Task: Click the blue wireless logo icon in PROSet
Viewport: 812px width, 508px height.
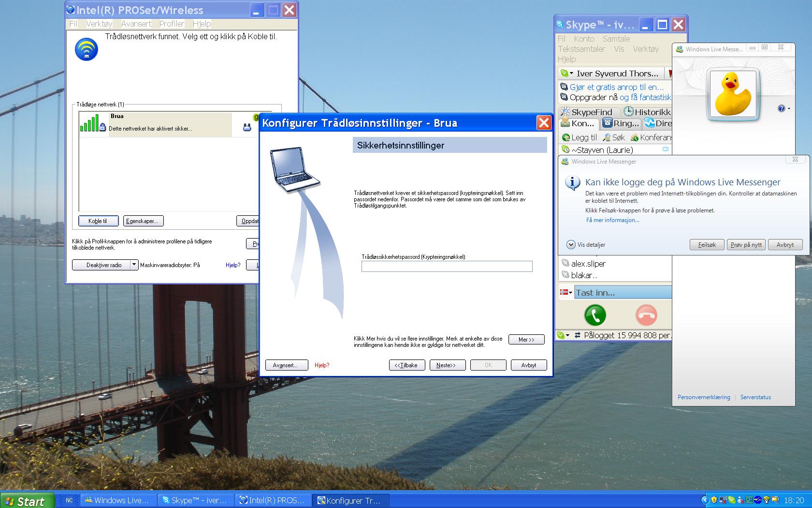Action: pyautogui.click(x=87, y=49)
